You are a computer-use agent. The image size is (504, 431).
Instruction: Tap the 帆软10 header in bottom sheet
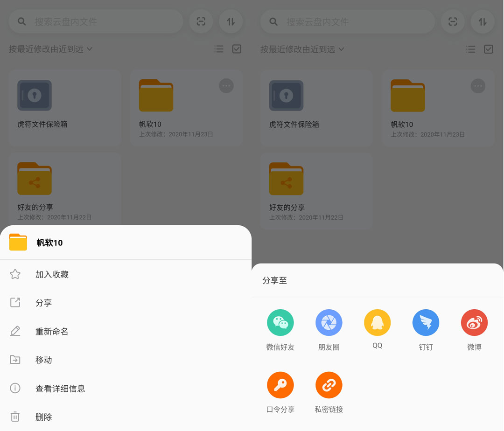pos(126,243)
